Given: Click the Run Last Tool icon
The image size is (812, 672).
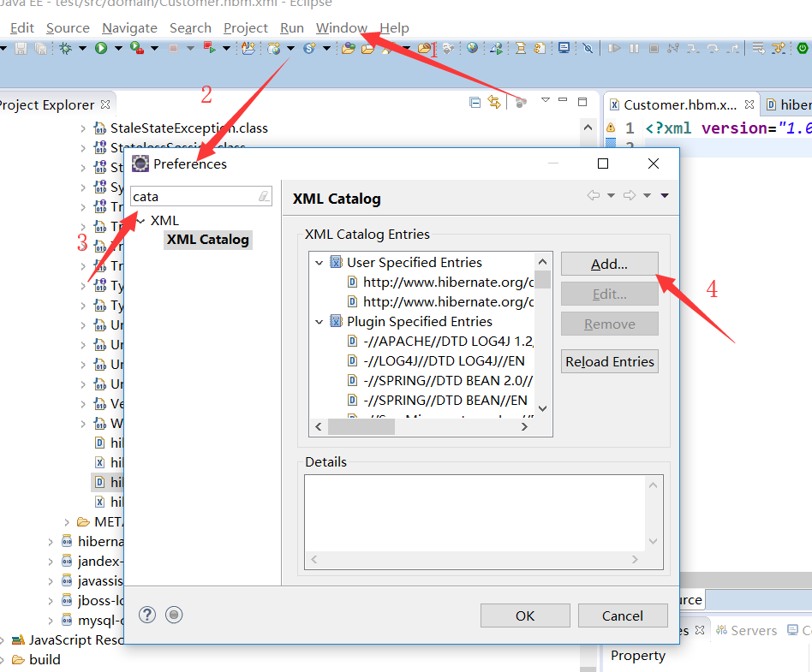Looking at the screenshot, I should pyautogui.click(x=137, y=48).
